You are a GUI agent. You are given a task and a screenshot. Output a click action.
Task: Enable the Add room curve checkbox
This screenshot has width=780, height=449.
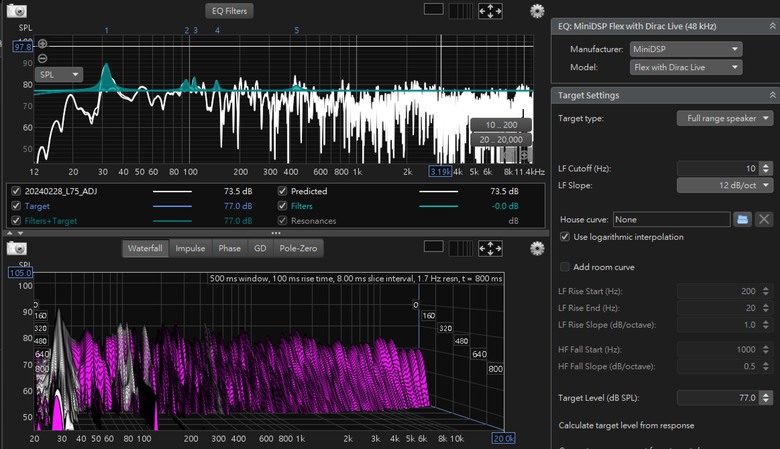(x=565, y=267)
